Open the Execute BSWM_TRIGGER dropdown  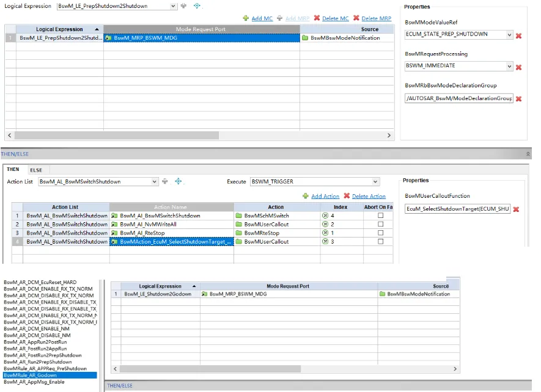(x=375, y=182)
